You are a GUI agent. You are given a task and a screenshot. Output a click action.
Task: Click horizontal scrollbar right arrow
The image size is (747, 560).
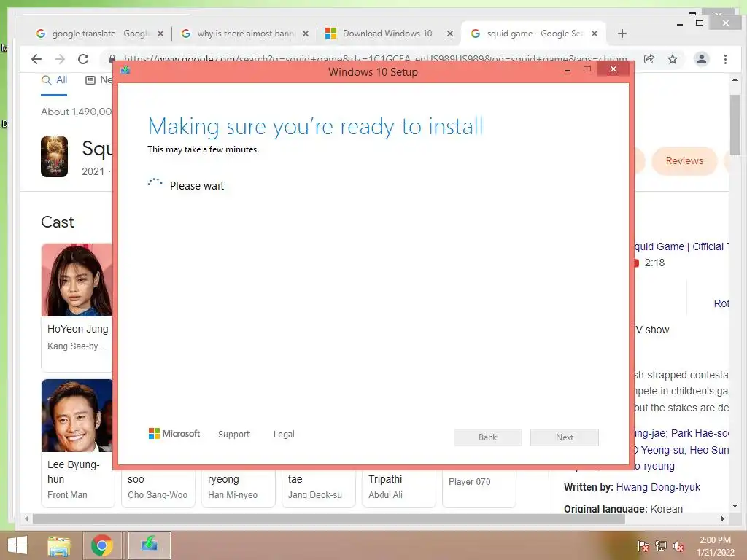point(723,518)
